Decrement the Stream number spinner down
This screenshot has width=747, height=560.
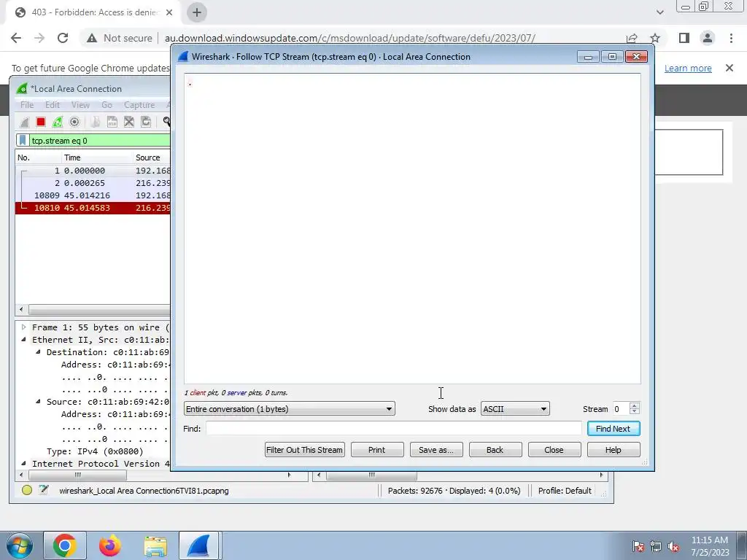click(x=634, y=412)
